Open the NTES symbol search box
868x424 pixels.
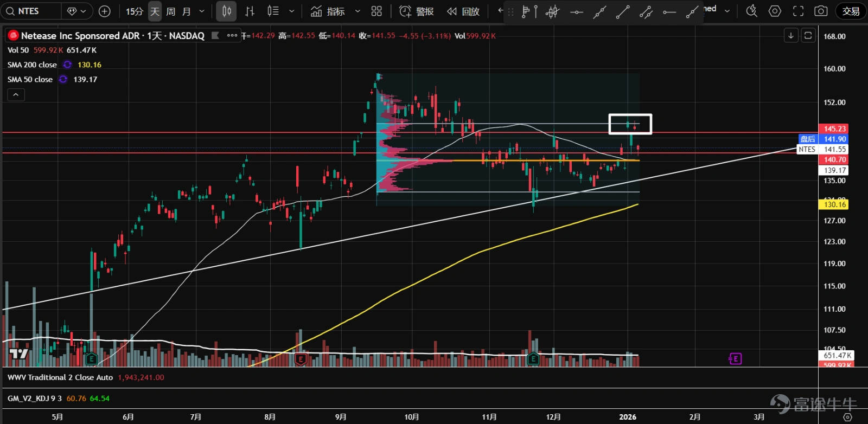(30, 11)
